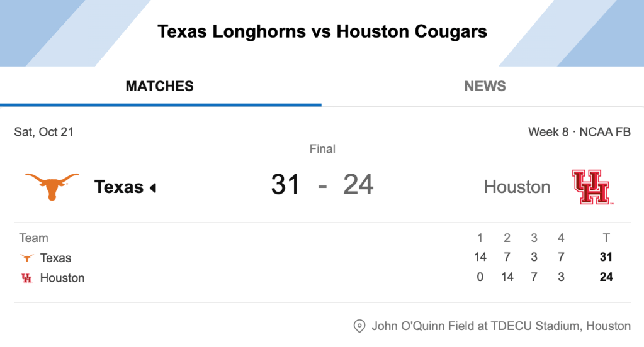Open the Houston team name link

[x=517, y=187]
